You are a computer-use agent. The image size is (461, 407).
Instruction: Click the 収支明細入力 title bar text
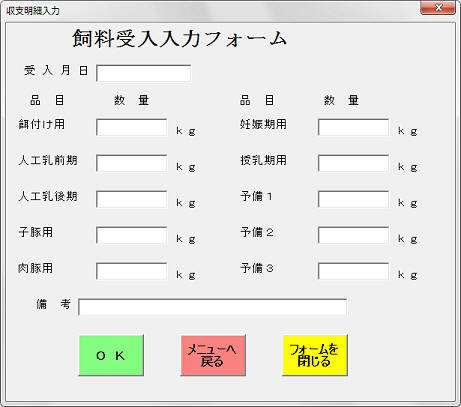click(33, 11)
